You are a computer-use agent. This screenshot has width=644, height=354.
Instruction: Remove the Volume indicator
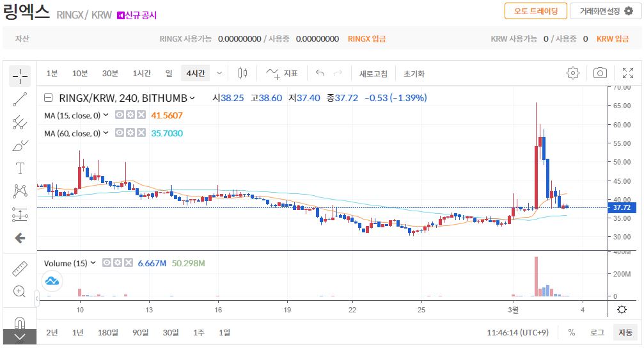[x=129, y=262]
